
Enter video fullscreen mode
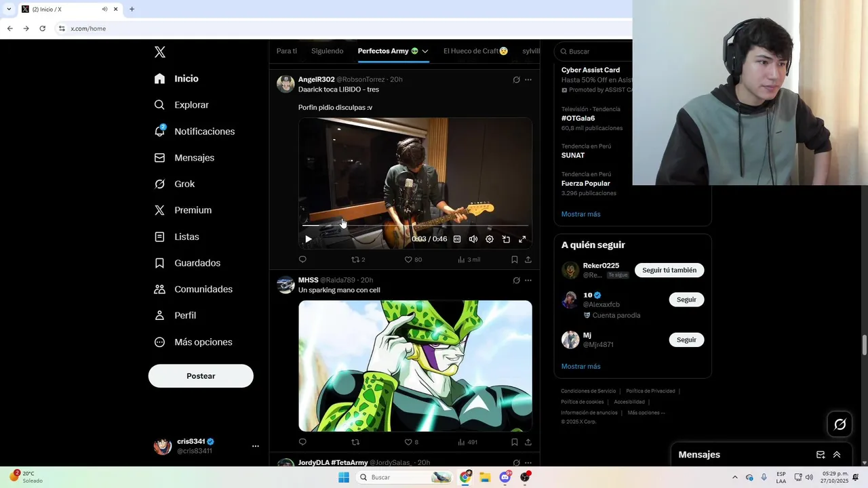point(522,239)
